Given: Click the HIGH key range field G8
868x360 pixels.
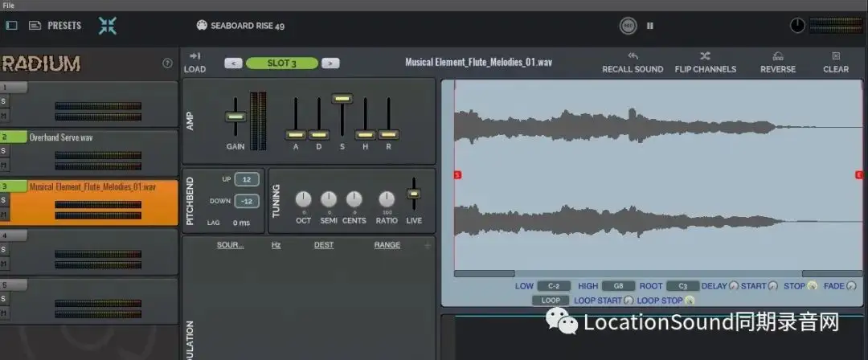Looking at the screenshot, I should click(x=618, y=286).
